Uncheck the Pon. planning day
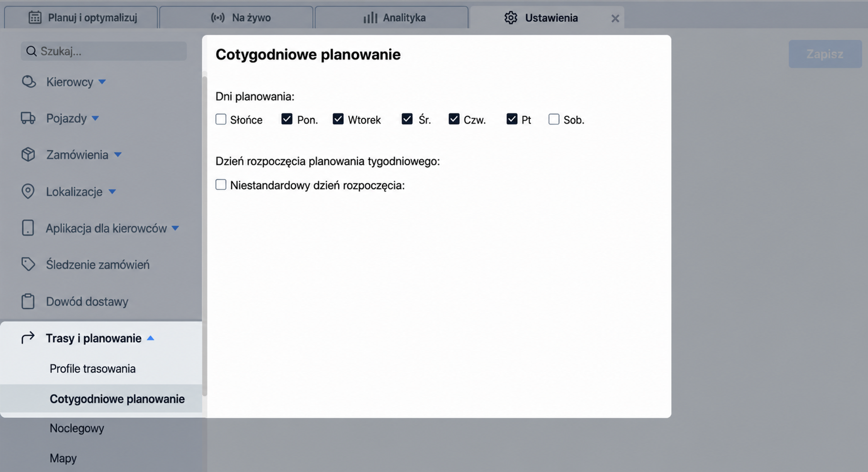This screenshot has width=868, height=472. point(287,119)
